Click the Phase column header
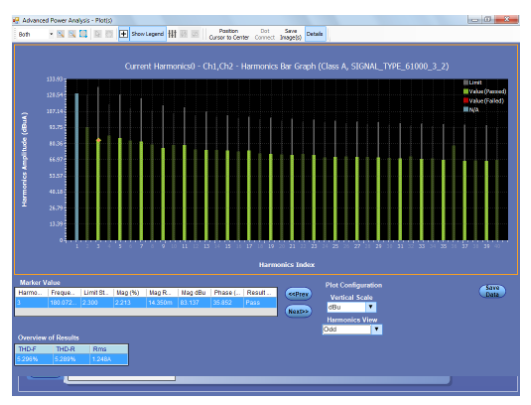 tap(227, 293)
